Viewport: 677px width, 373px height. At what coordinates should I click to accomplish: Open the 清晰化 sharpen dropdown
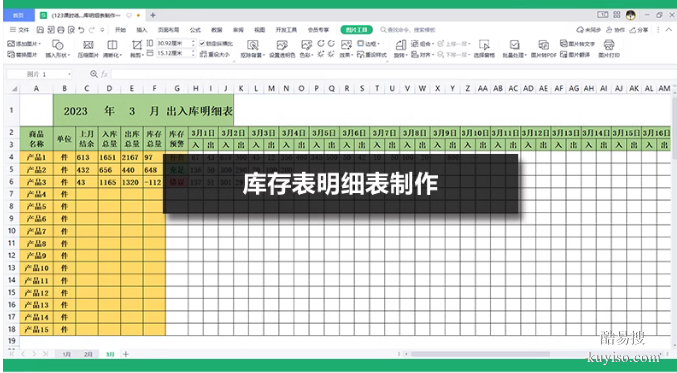pyautogui.click(x=112, y=55)
